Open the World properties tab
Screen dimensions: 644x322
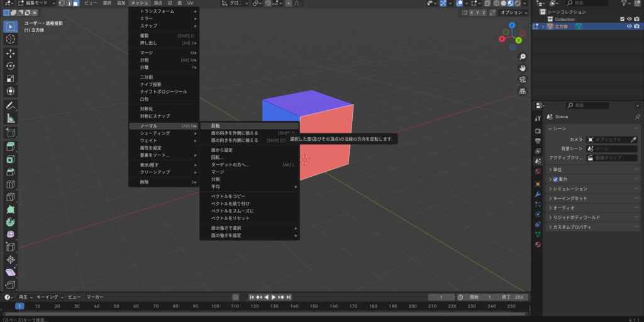click(538, 171)
